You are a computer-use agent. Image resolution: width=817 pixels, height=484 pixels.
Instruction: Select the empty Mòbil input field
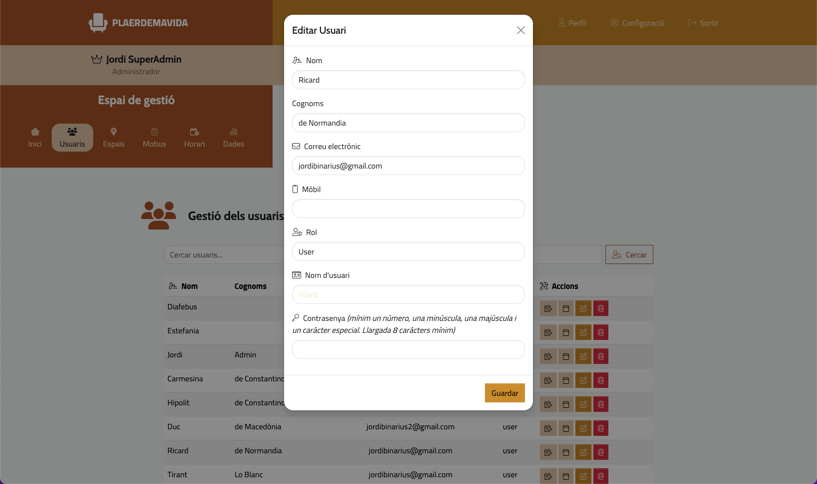[408, 209]
